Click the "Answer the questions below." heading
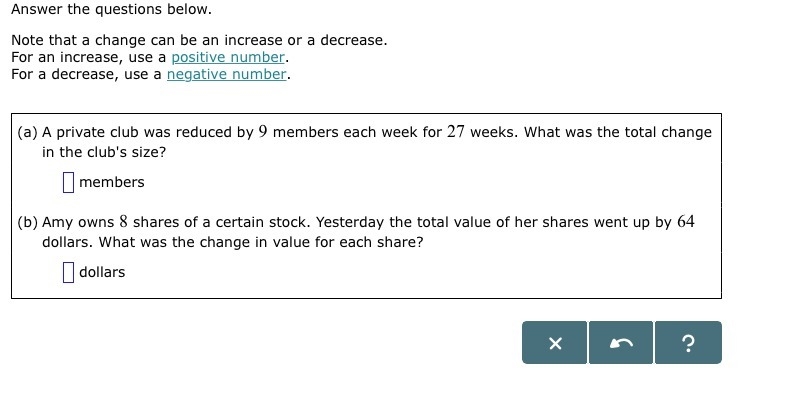This screenshot has height=399, width=788. point(112,9)
